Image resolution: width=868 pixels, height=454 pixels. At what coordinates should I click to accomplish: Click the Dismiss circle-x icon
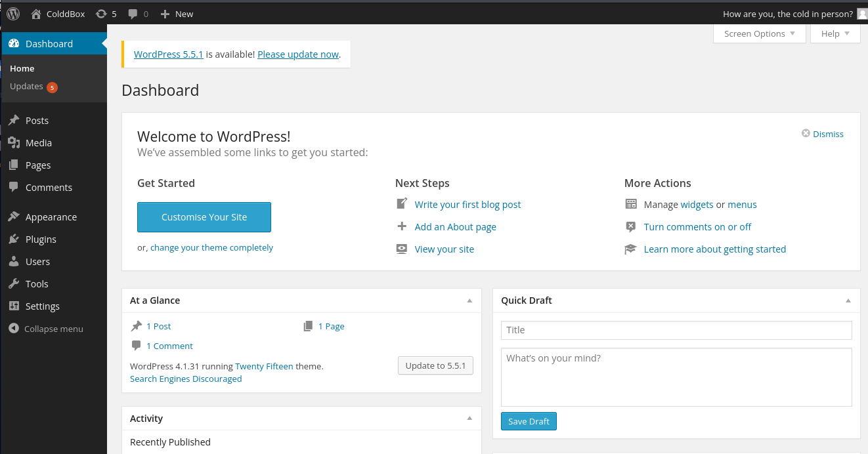point(806,133)
